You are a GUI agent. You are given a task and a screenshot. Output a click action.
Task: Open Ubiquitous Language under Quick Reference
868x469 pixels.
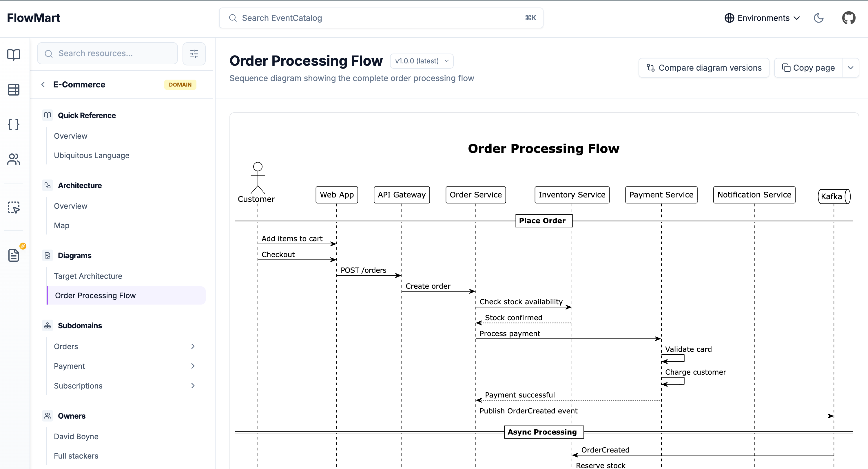pyautogui.click(x=91, y=155)
